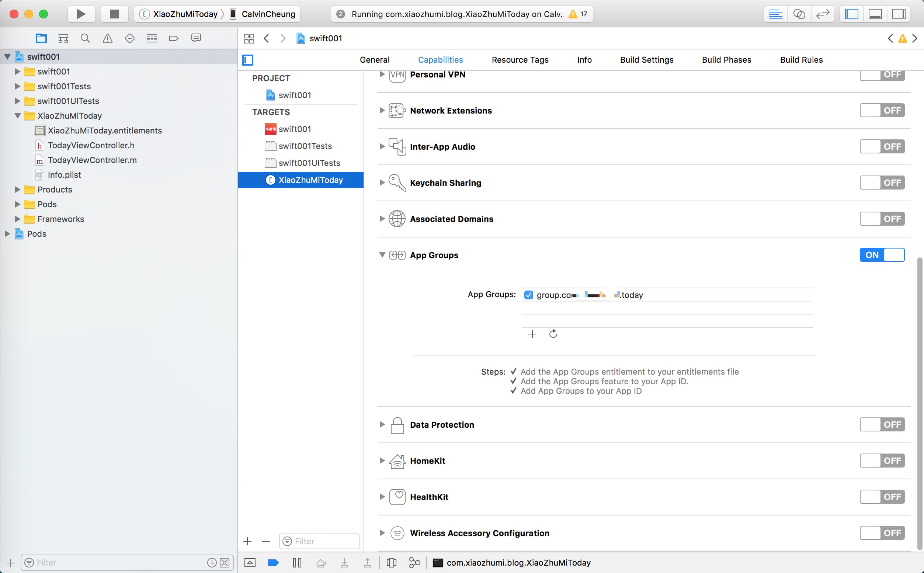
Task: Expand the Data Protection capability section
Action: tap(382, 424)
